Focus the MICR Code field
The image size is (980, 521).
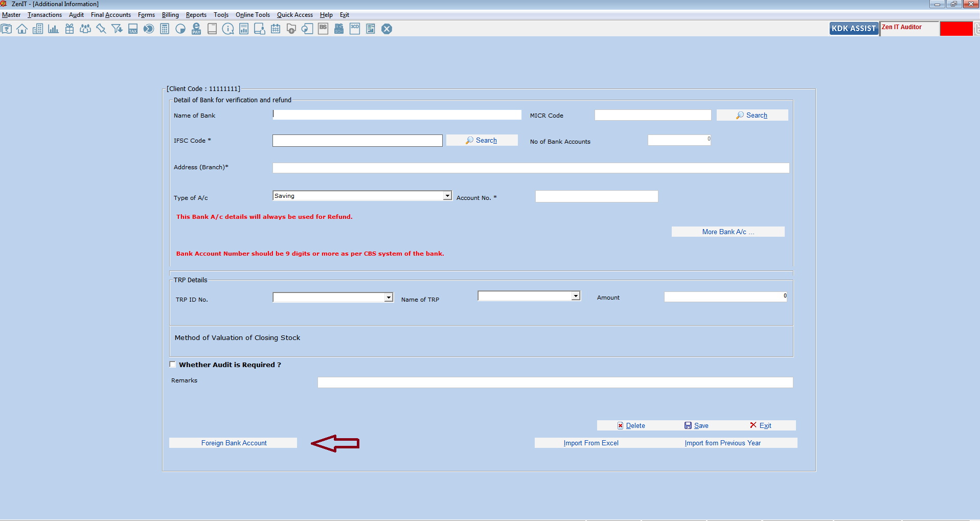(653, 115)
